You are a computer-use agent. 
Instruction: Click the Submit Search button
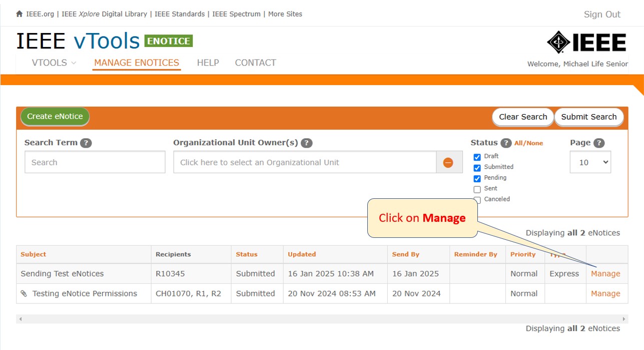coord(589,117)
